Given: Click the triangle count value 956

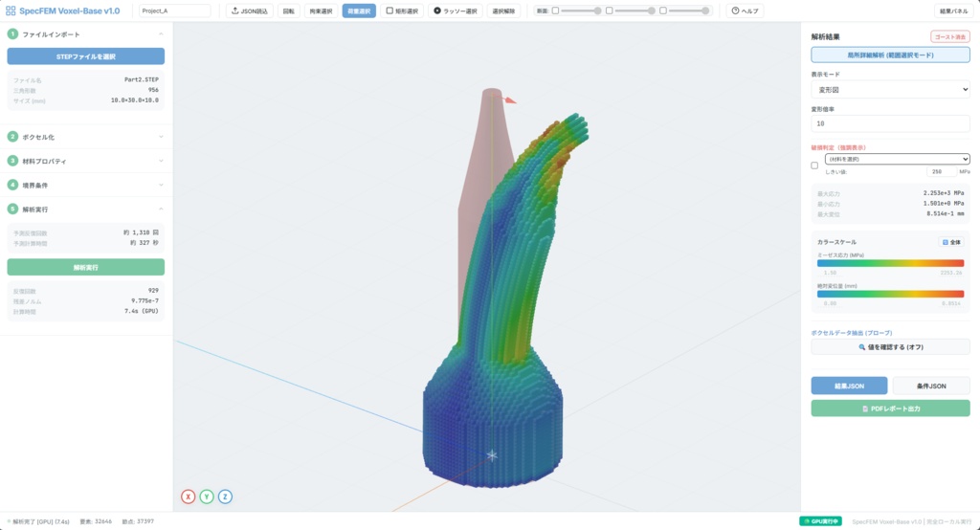Looking at the screenshot, I should click(153, 90).
